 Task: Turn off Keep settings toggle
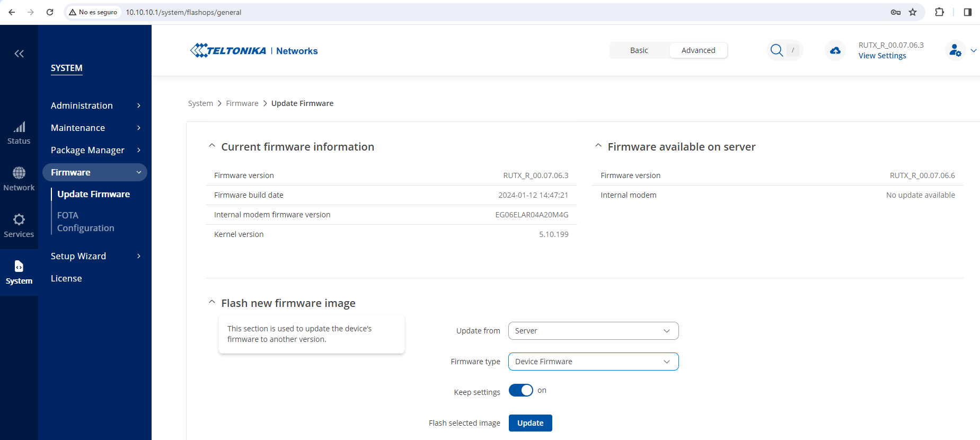tap(521, 390)
